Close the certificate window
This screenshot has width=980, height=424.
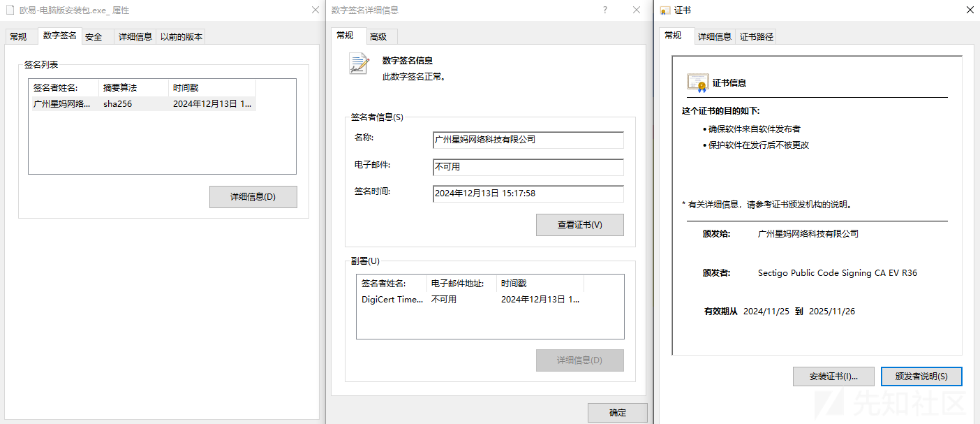pyautogui.click(x=970, y=10)
